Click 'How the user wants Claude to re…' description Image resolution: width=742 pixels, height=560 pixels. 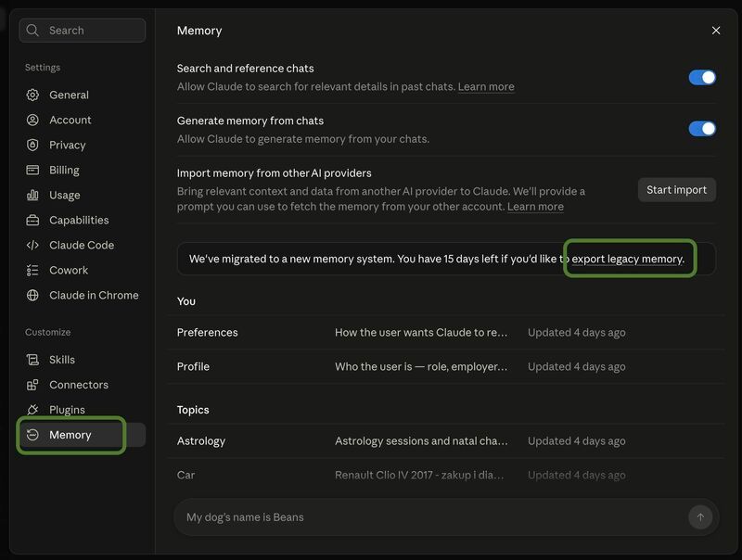pos(421,333)
